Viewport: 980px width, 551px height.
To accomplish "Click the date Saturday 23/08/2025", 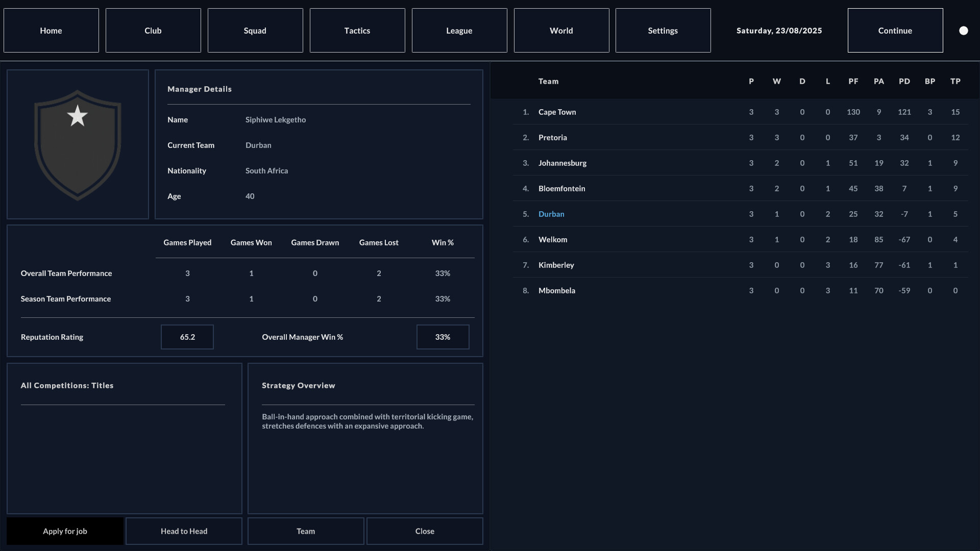I will 779,30.
